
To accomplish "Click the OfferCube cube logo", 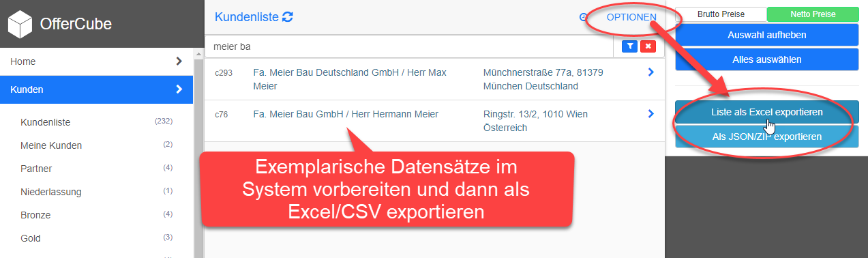I will pos(20,24).
